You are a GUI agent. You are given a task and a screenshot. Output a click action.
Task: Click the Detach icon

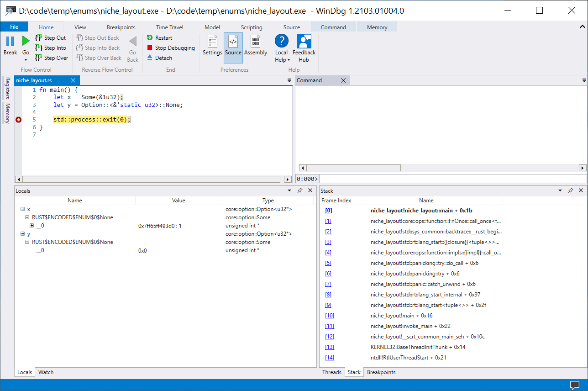click(x=150, y=58)
